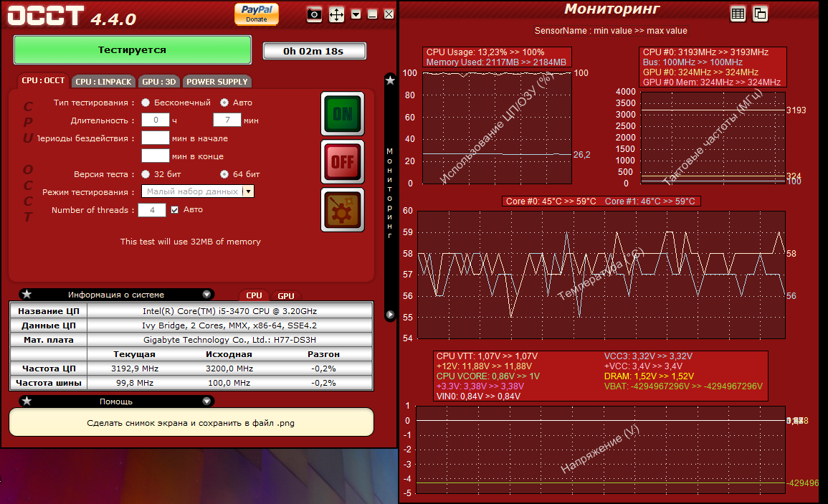Switch to the CPU : OCCT tab
Viewport: 828px width, 504px height.
click(43, 80)
